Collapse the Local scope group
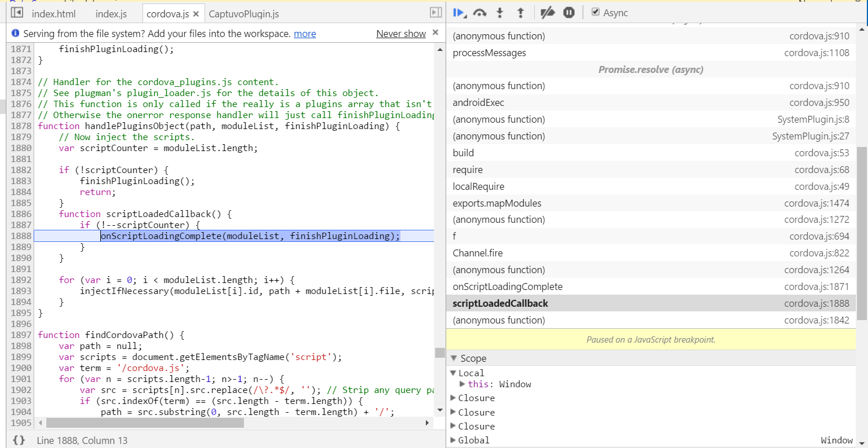Image resolution: width=868 pixels, height=448 pixels. pos(454,373)
